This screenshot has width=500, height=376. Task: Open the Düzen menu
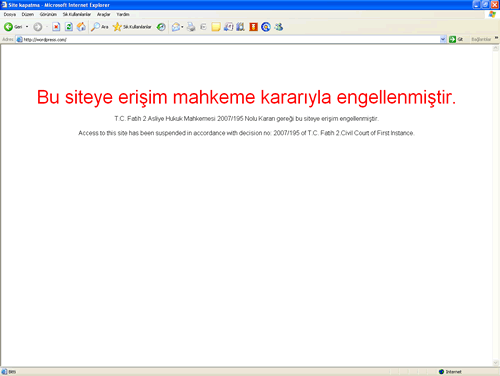point(28,14)
